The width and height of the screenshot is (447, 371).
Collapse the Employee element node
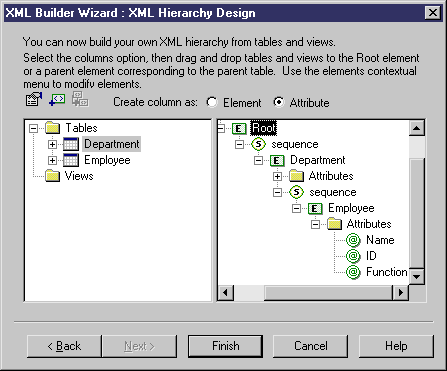(296, 208)
